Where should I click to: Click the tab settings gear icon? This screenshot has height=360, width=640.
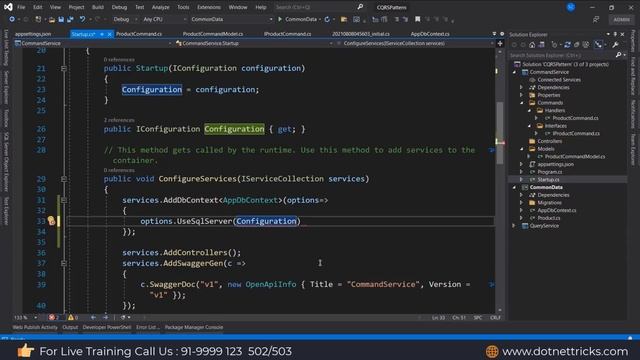[x=502, y=34]
